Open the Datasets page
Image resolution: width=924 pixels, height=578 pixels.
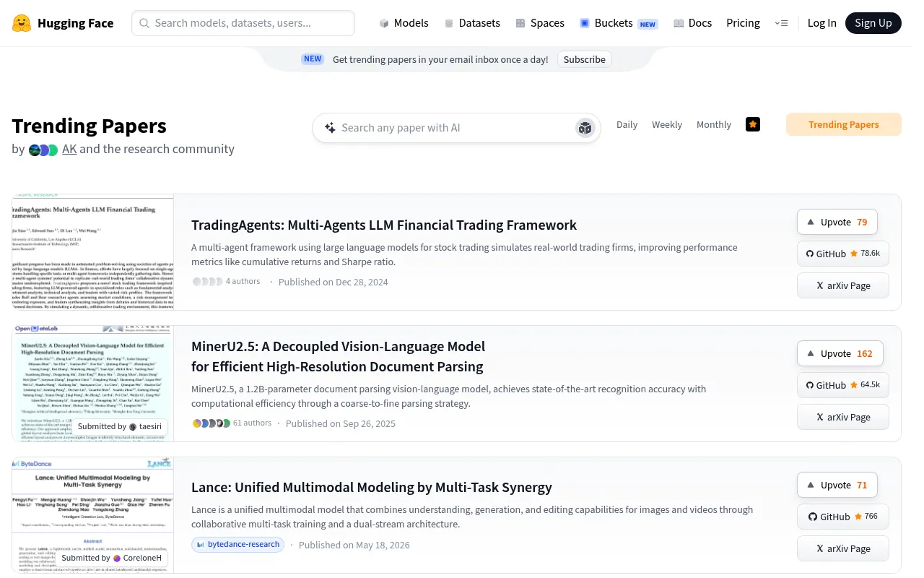(x=472, y=23)
